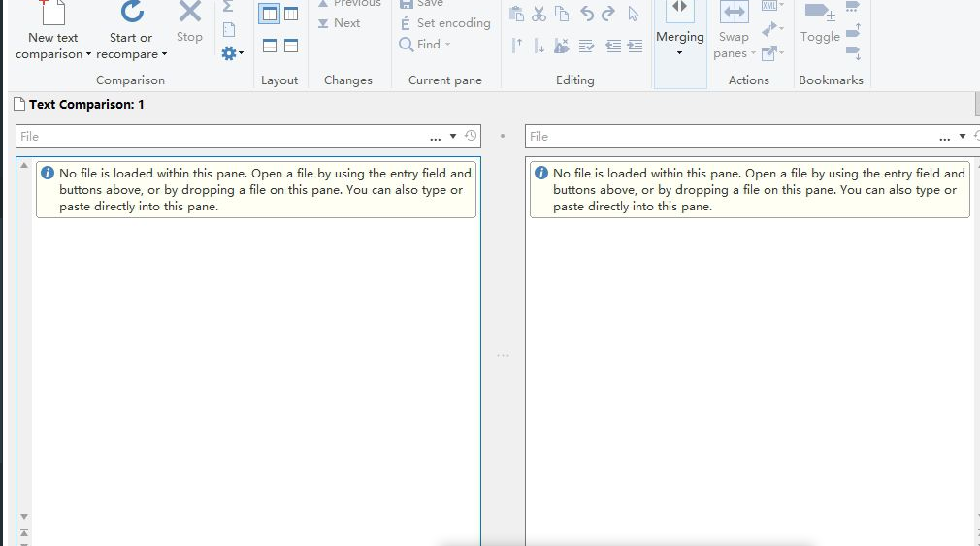Expand the Merging dropdown

click(x=679, y=52)
